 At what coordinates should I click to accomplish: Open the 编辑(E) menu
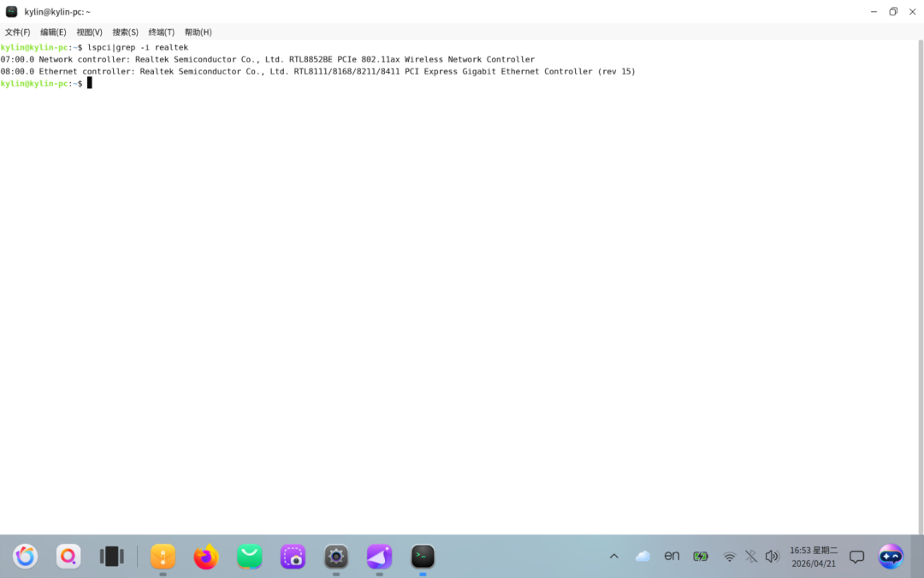(53, 33)
